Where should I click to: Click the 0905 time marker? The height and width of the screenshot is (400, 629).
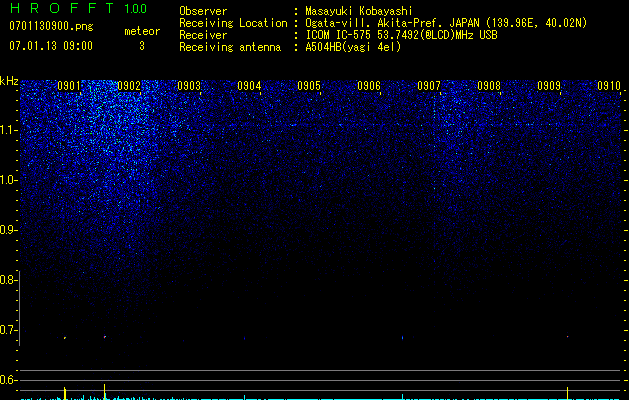[x=309, y=86]
